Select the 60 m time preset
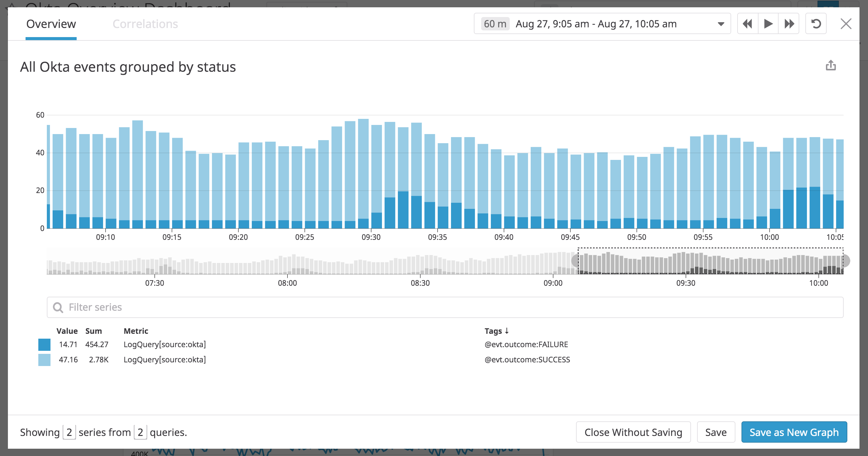This screenshot has width=868, height=456. tap(494, 24)
